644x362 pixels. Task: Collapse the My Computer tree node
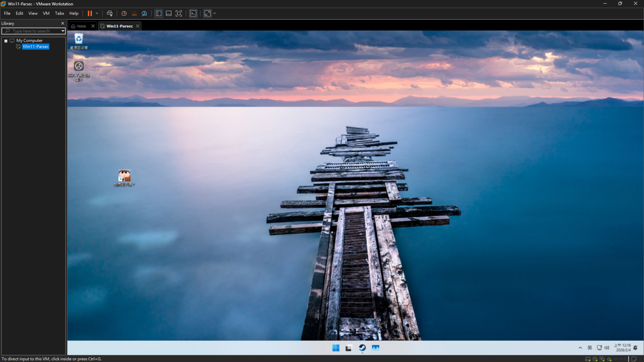click(6, 41)
